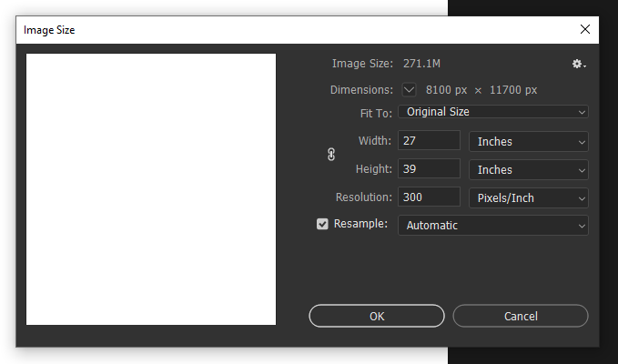Uncheck the Resample checkbox
618x364 pixels.
click(322, 224)
